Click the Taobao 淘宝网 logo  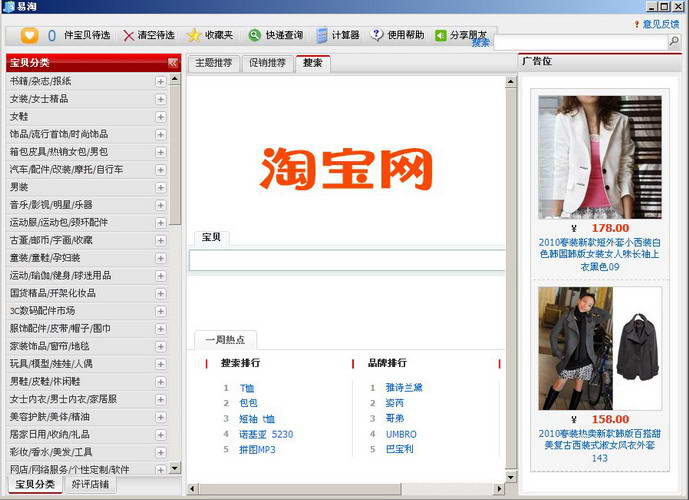(347, 169)
